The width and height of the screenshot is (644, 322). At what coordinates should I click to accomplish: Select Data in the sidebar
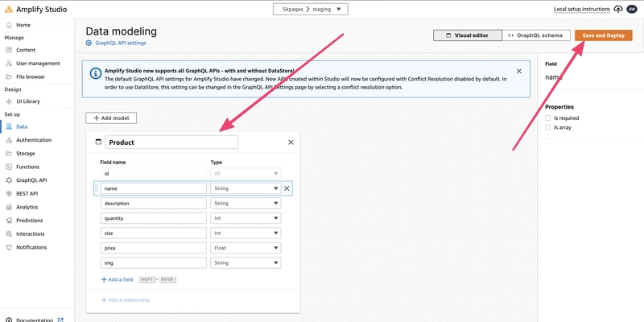point(22,127)
